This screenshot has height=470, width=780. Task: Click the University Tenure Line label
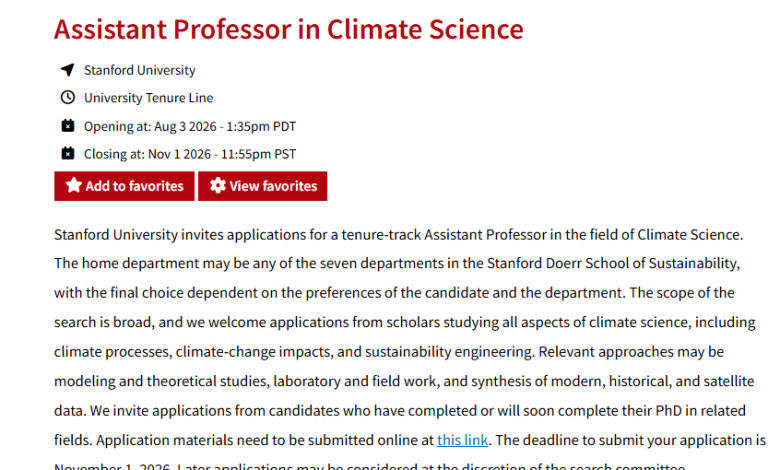click(x=148, y=98)
